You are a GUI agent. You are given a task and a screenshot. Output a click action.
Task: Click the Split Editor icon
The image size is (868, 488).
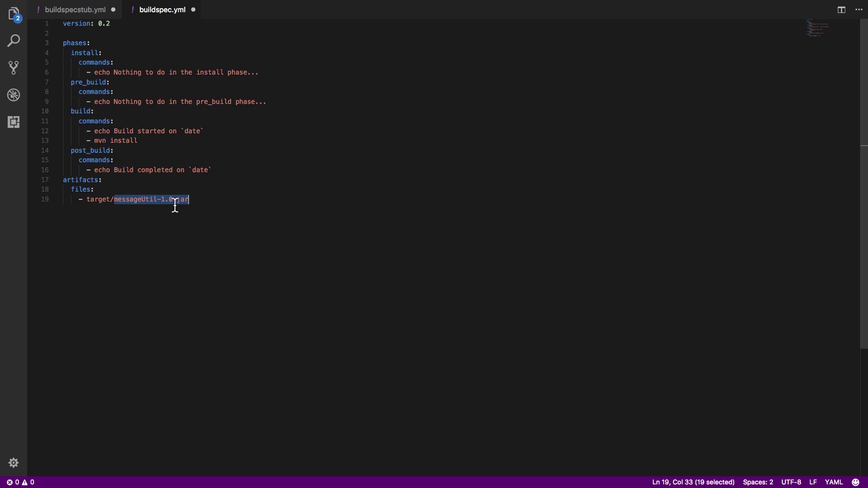pyautogui.click(x=841, y=9)
